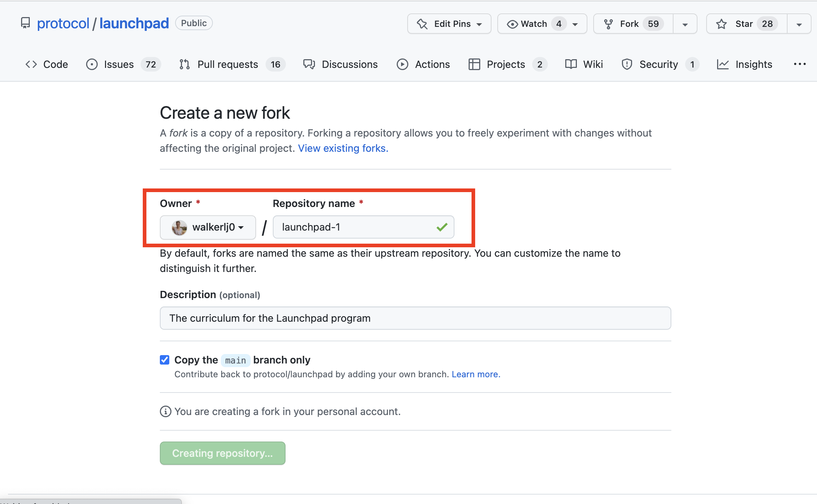Click the info icon beside personal account note
This screenshot has width=817, height=504.
pyautogui.click(x=166, y=411)
